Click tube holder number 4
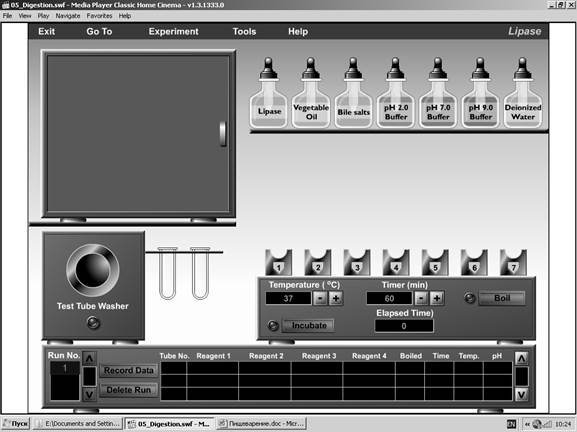This screenshot has height=432, width=577. click(396, 263)
